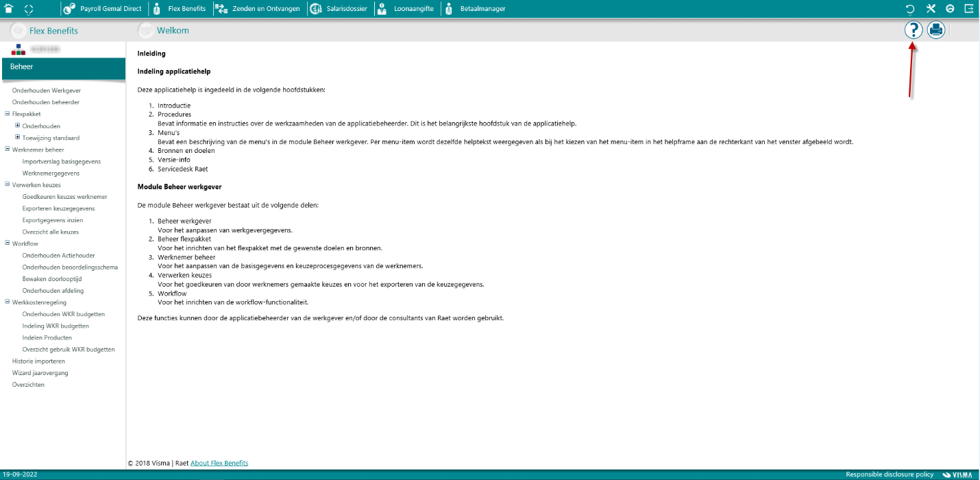Print the Welkom help page

tap(935, 29)
